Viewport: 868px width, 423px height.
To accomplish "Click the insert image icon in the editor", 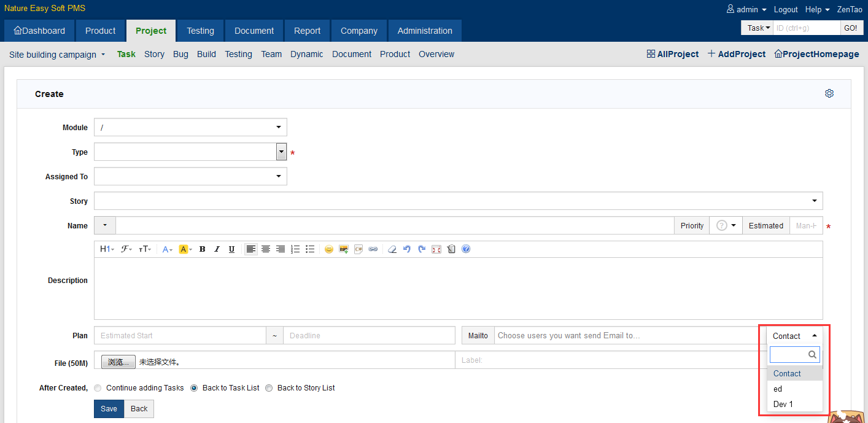I will coord(344,249).
